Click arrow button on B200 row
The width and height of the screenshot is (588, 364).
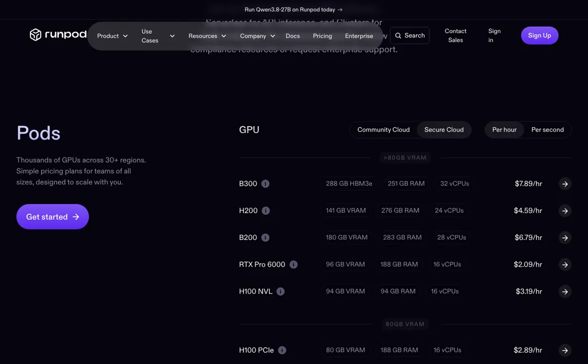coord(565,238)
